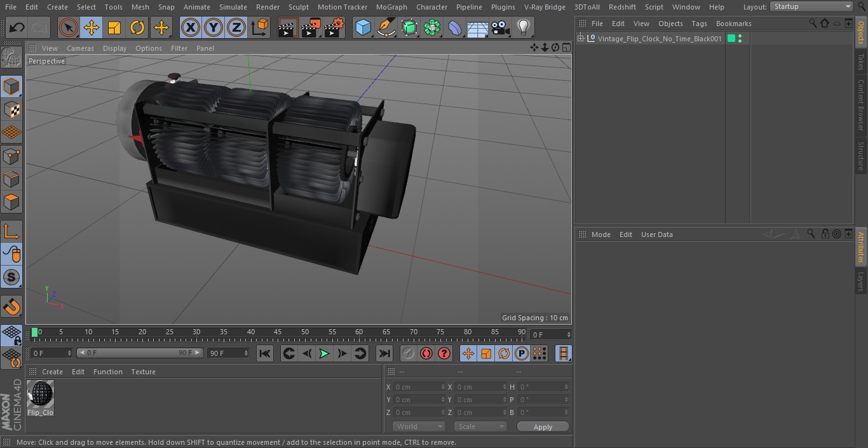Toggle Y axis lock
This screenshot has height=448, width=868.
pyautogui.click(x=214, y=27)
